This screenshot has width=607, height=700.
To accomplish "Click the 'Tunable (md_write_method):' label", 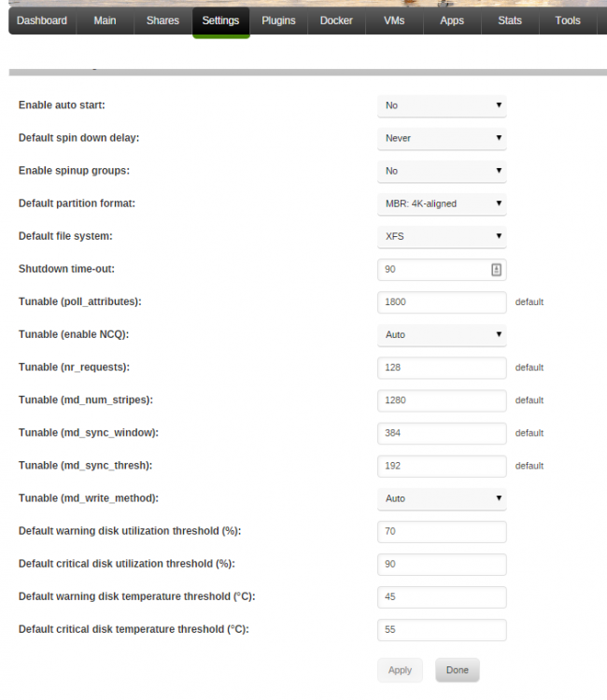I will click(89, 498).
